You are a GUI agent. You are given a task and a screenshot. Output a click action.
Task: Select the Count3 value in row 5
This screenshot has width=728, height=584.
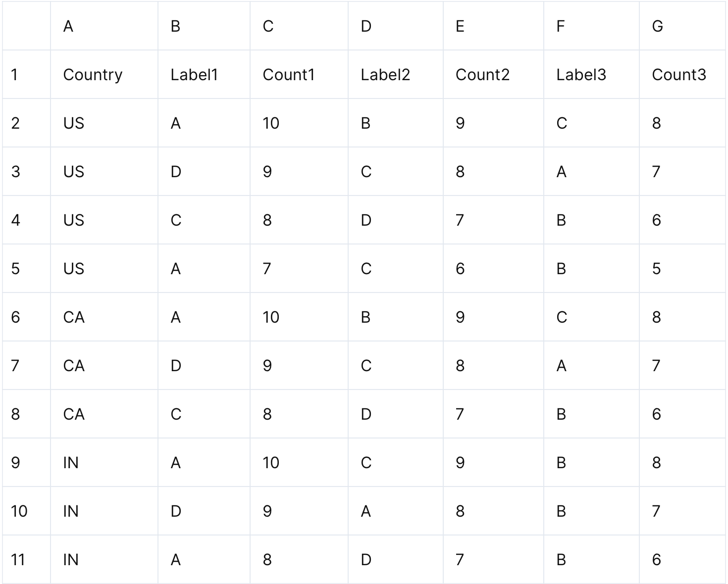tap(656, 269)
